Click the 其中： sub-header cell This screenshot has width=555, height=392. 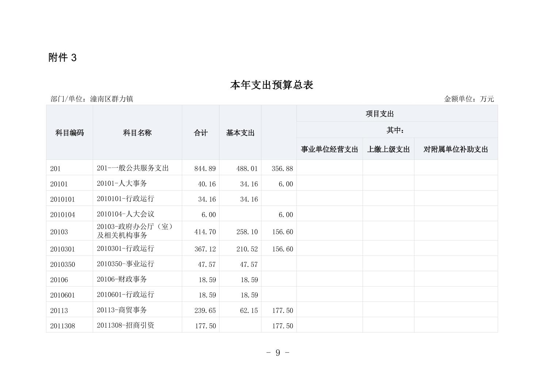coord(395,130)
